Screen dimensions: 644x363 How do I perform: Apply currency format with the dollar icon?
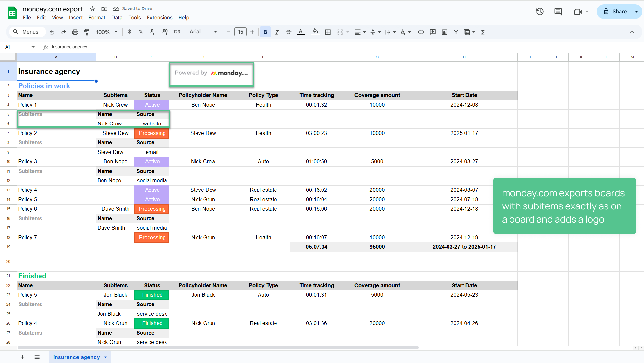click(130, 32)
